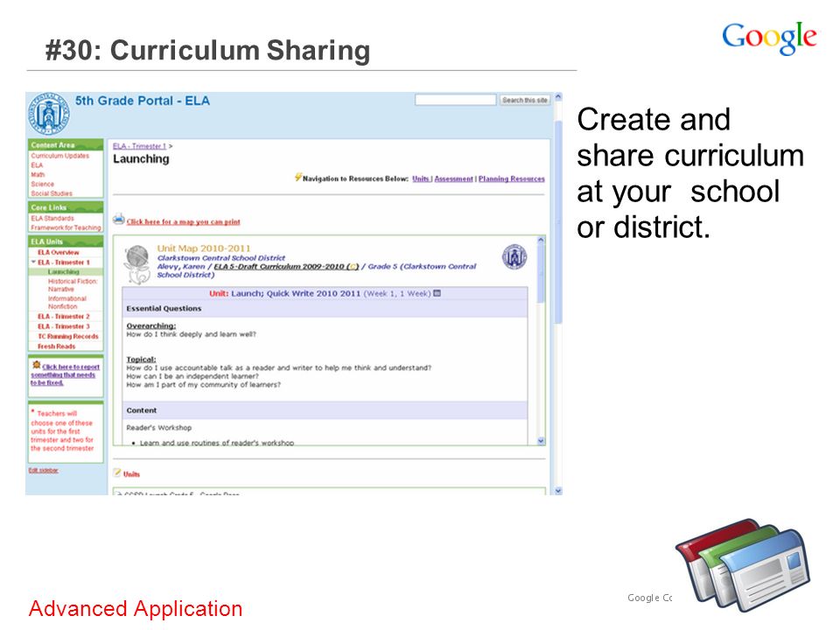The image size is (840, 630).
Task: Open ELA - Trimester 3 in sidebar
Action: [64, 326]
